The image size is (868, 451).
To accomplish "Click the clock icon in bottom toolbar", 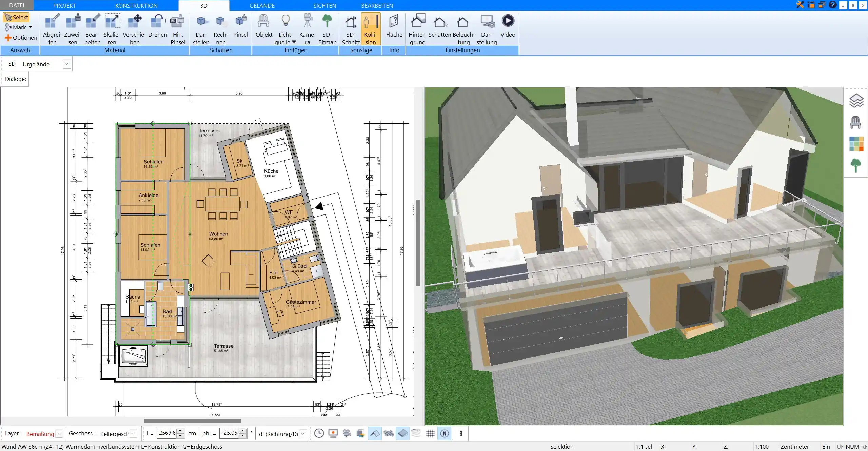I will pyautogui.click(x=319, y=433).
